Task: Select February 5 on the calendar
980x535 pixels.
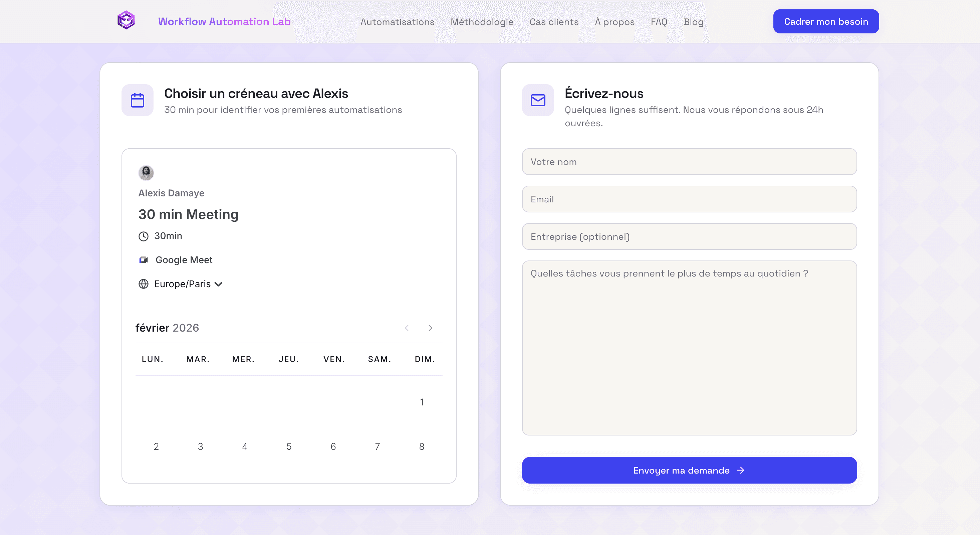Action: click(289, 447)
